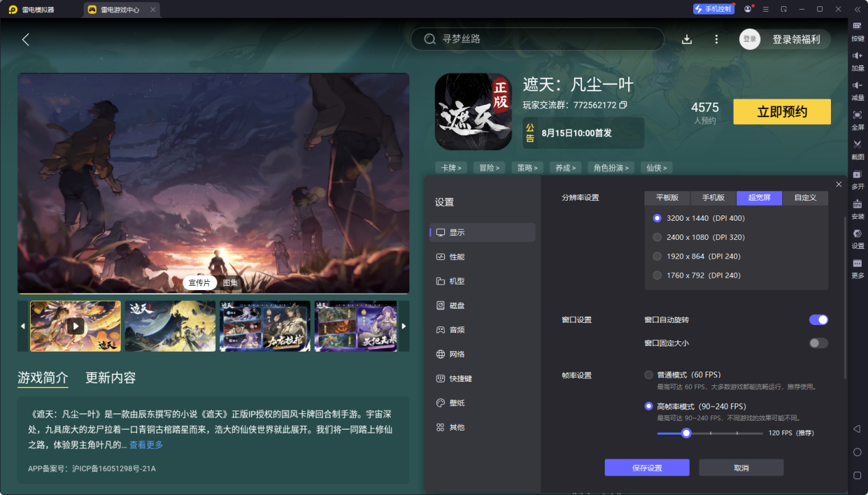Open 机型 device model settings section

coord(482,281)
